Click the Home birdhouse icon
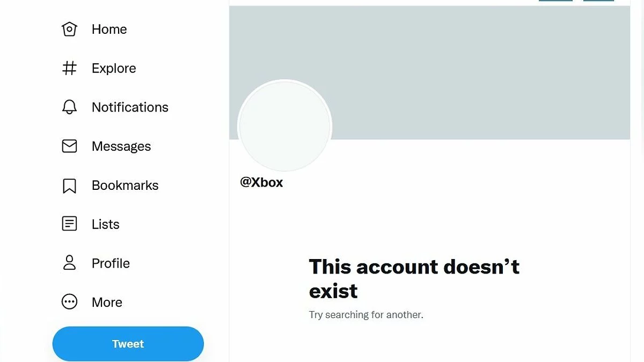 click(x=69, y=29)
